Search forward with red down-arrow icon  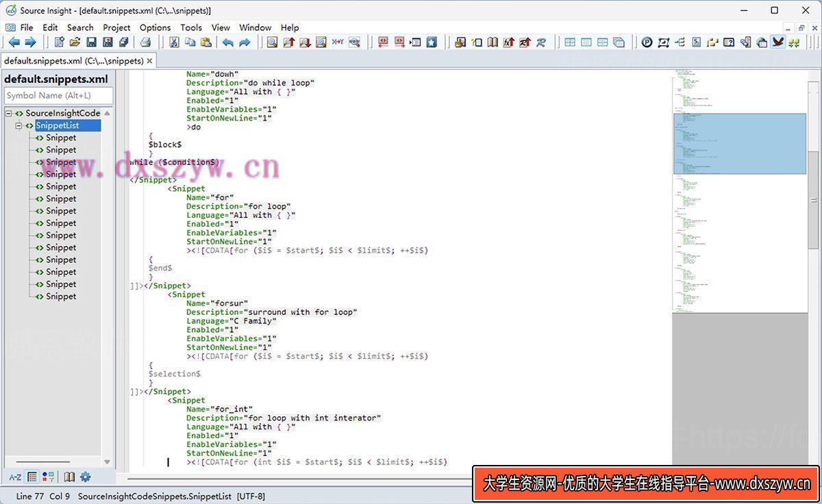point(305,42)
